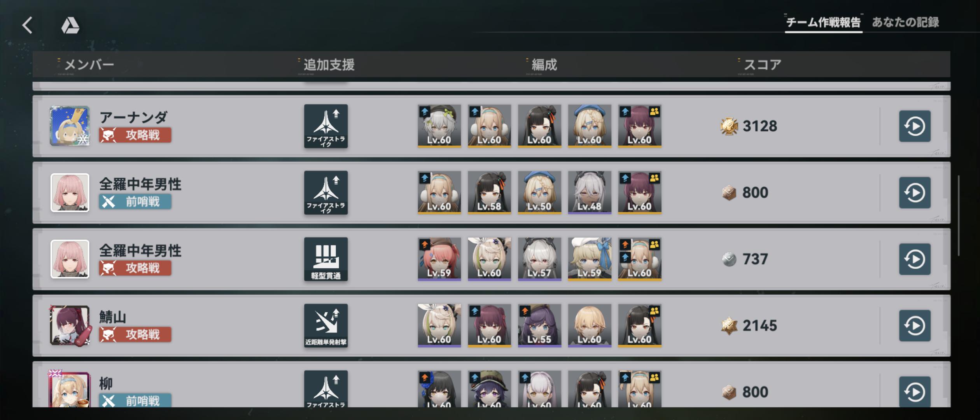The image size is (980, 420).
Task: Replay 柳's 800 score battle
Action: tap(915, 392)
